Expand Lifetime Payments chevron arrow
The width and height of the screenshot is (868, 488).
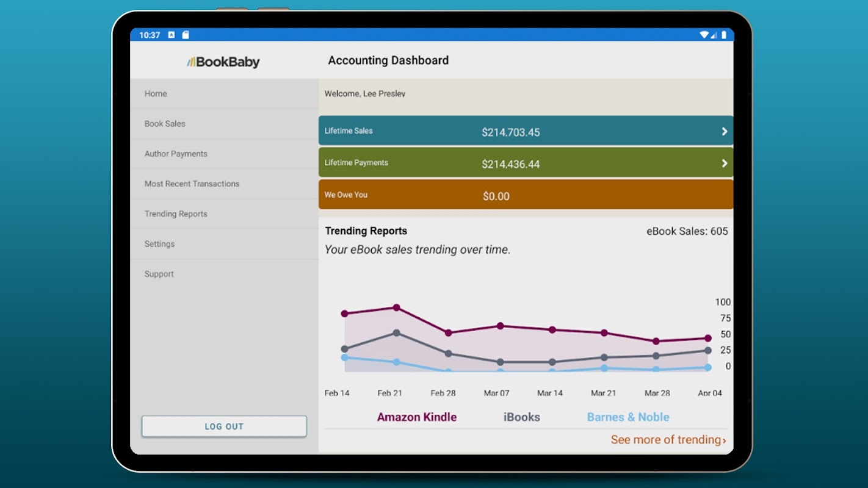[725, 163]
